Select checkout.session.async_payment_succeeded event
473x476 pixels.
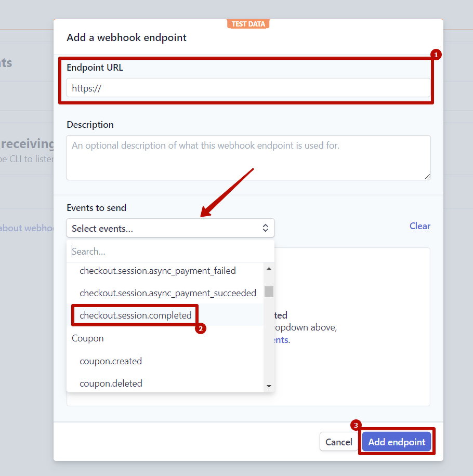(x=167, y=293)
